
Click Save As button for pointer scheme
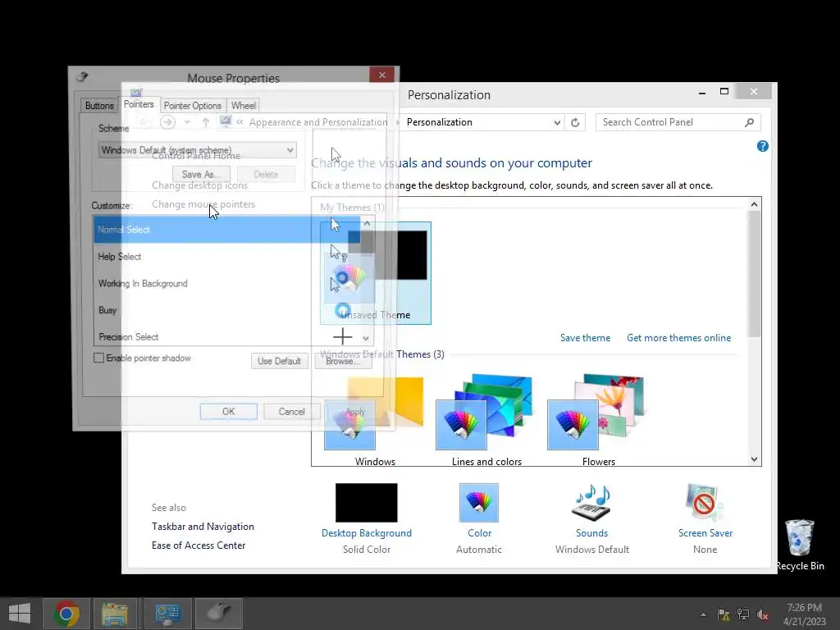click(x=202, y=174)
